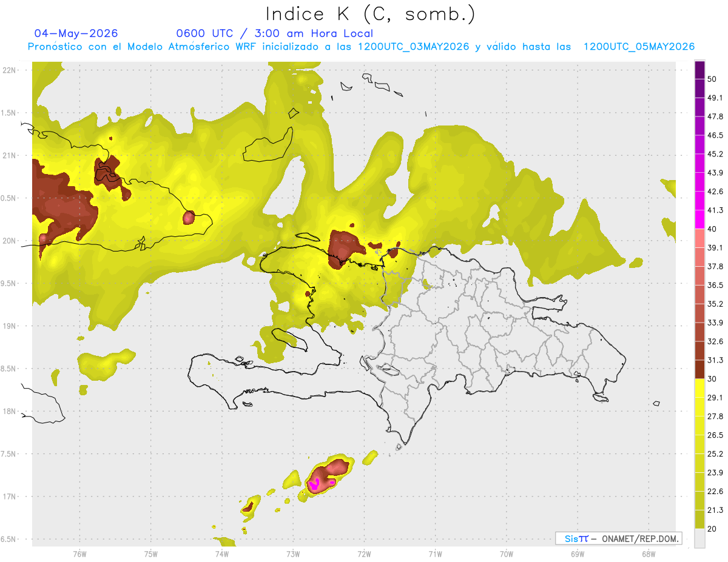Click the gray swatch below 20
This screenshot has width=728, height=562.
(x=699, y=538)
